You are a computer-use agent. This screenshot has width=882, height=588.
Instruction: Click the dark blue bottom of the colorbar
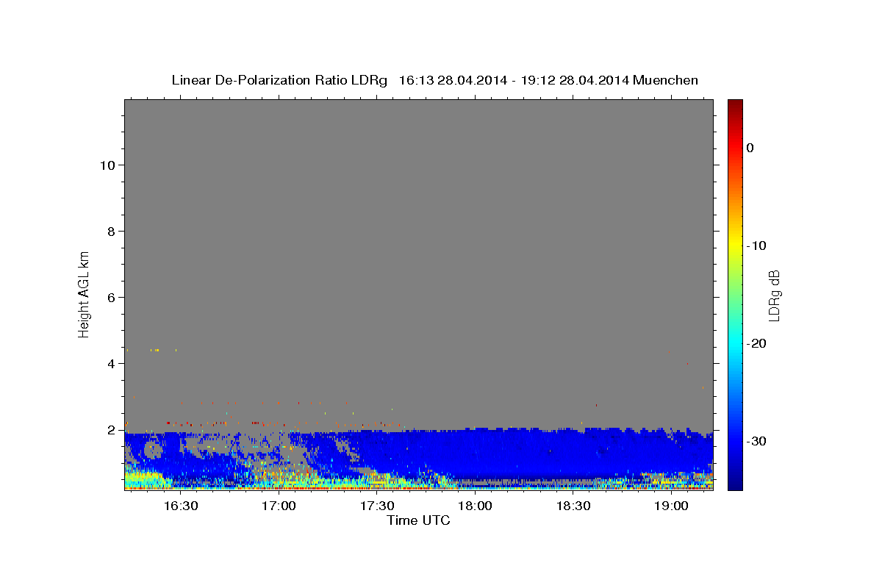click(x=735, y=483)
